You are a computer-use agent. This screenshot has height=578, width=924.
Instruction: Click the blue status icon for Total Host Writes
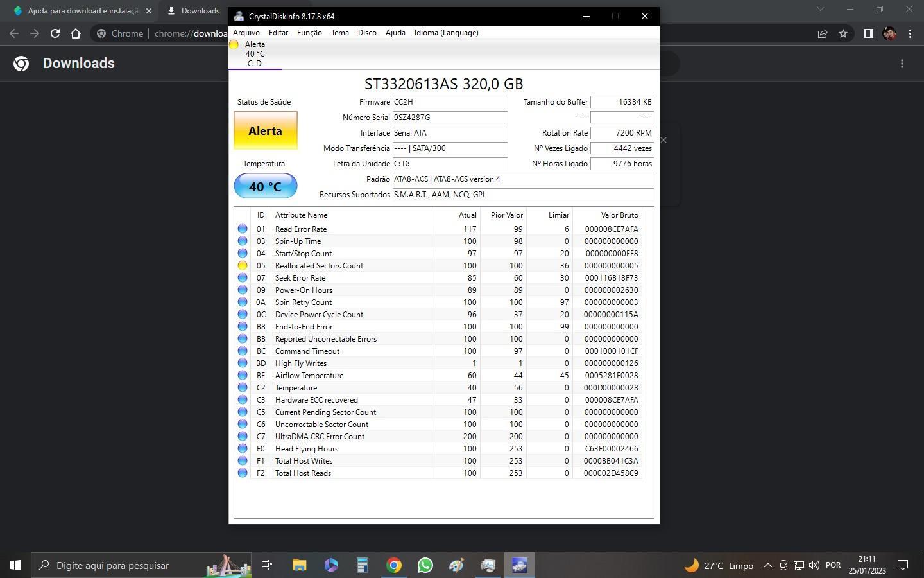(x=243, y=461)
